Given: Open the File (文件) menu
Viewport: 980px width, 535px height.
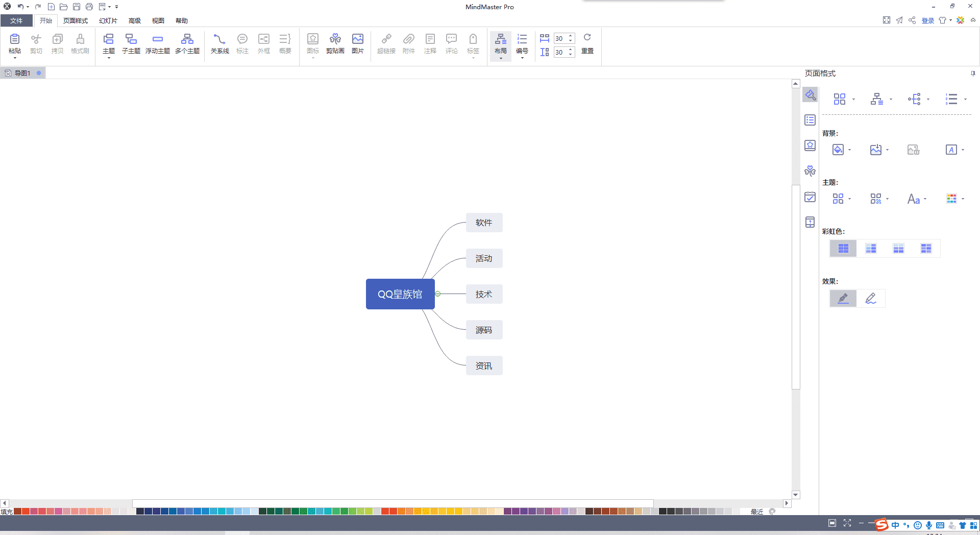Looking at the screenshot, I should pos(16,21).
